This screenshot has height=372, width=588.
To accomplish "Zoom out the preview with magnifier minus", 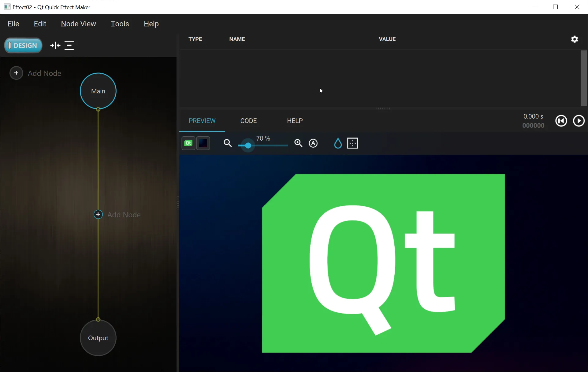I will point(228,143).
